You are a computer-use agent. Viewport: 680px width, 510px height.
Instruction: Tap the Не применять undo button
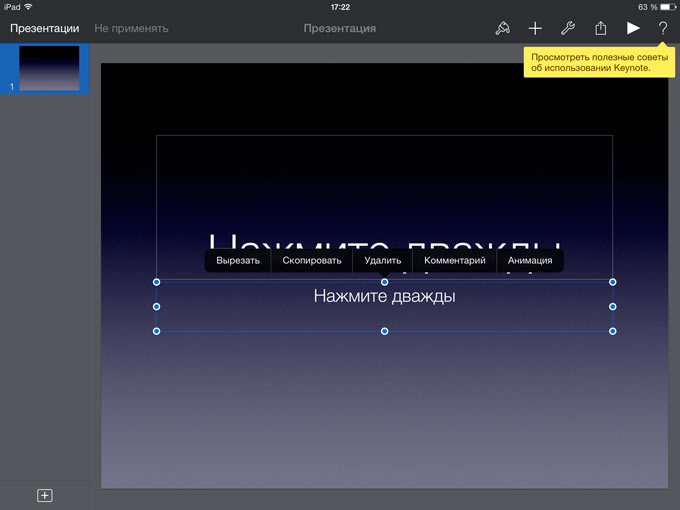(x=131, y=29)
